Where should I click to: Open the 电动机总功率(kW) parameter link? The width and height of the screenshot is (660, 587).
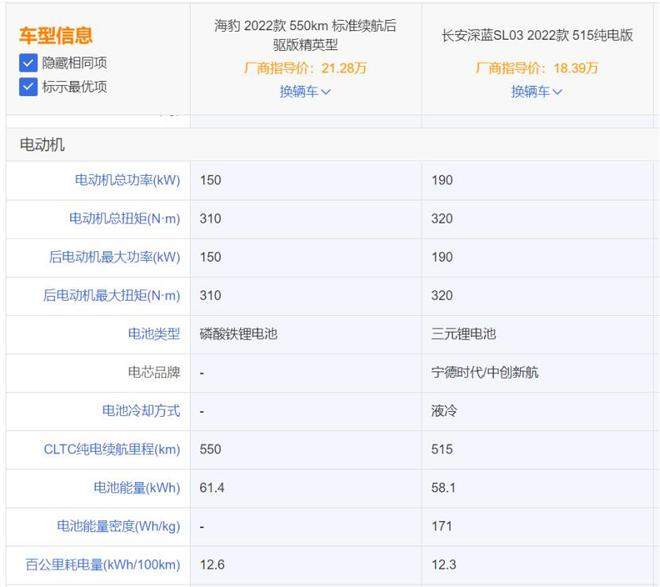128,180
